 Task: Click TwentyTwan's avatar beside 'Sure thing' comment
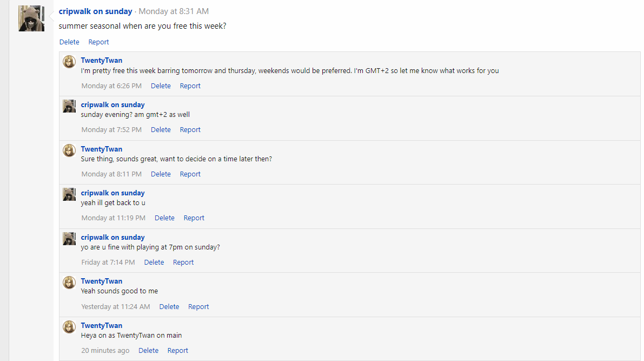[69, 150]
